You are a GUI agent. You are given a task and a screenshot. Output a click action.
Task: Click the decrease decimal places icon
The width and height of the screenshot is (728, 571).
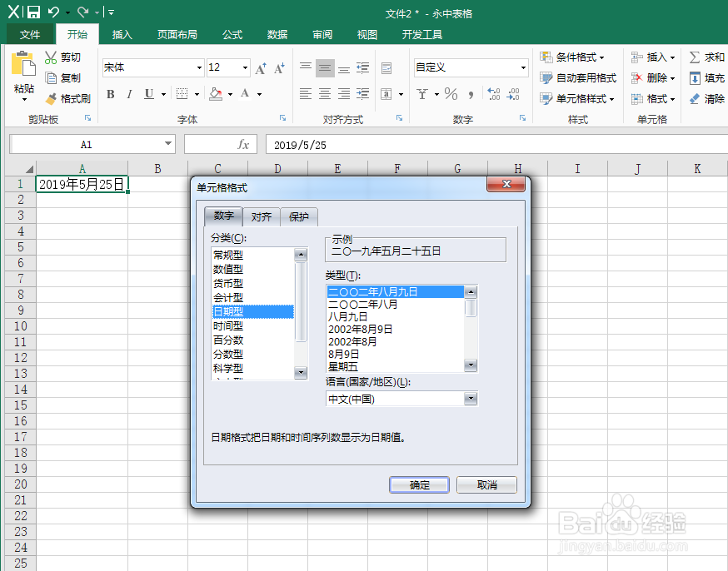pos(513,94)
